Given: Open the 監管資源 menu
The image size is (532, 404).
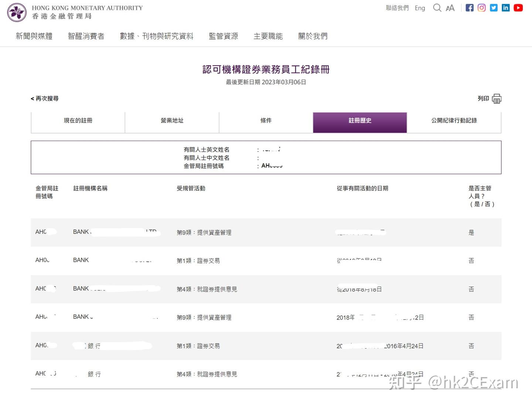Looking at the screenshot, I should (223, 36).
